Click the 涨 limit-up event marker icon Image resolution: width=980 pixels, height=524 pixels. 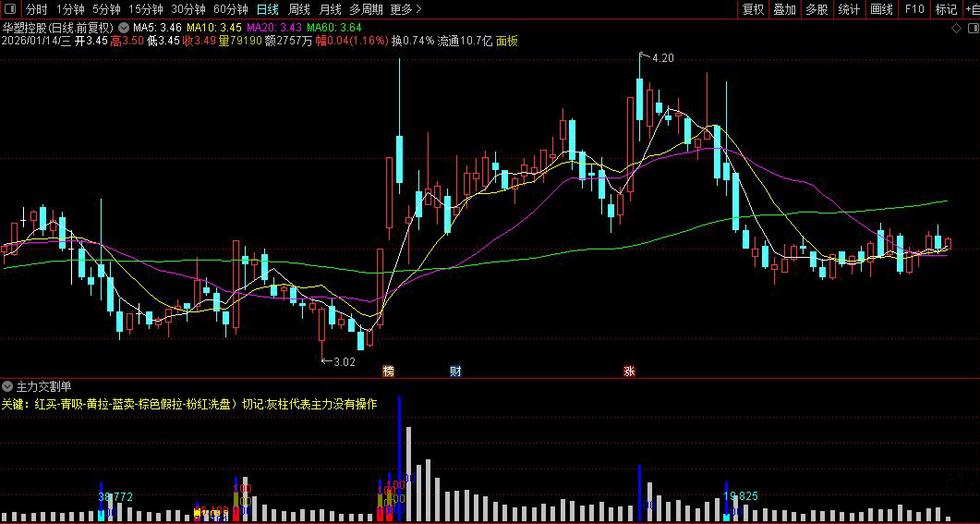629,371
